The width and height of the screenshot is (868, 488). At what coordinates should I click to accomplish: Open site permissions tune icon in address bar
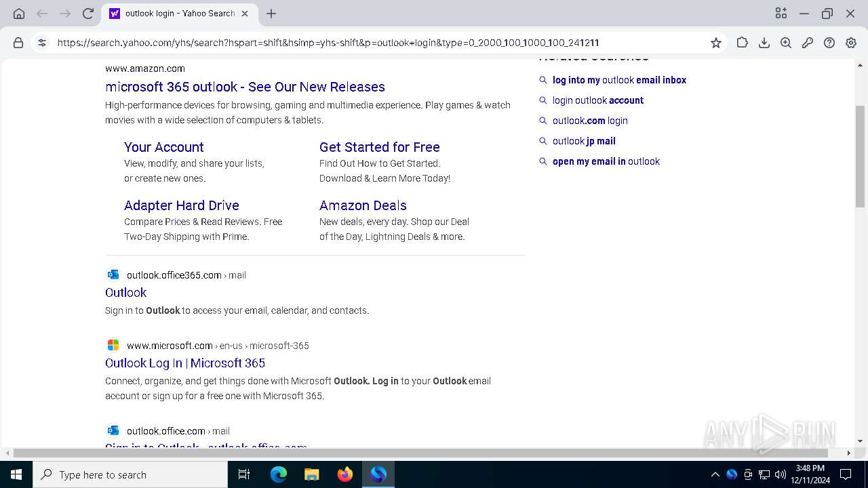[42, 43]
